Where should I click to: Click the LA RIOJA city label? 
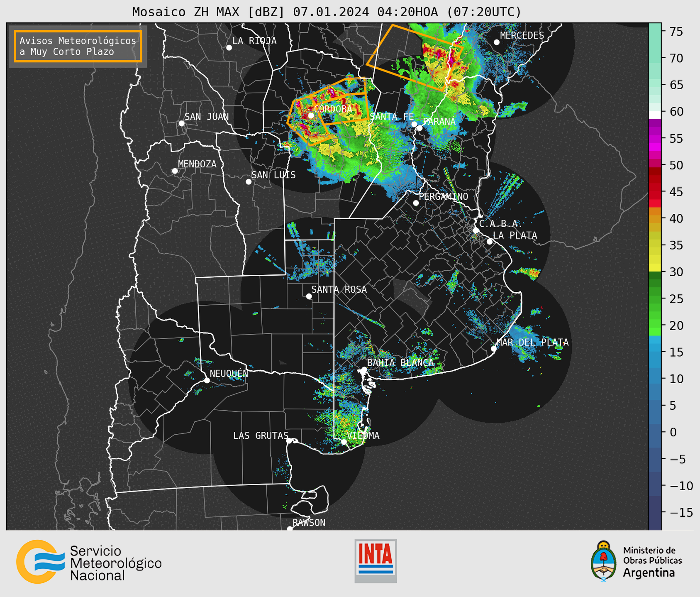coord(254,41)
